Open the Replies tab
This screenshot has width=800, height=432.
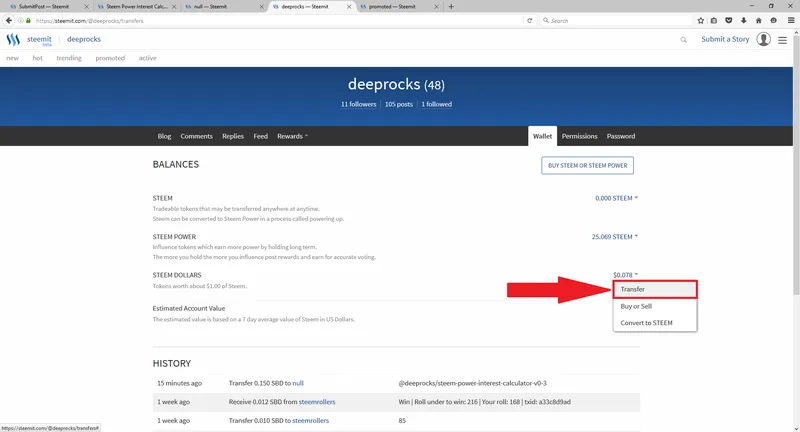click(233, 136)
